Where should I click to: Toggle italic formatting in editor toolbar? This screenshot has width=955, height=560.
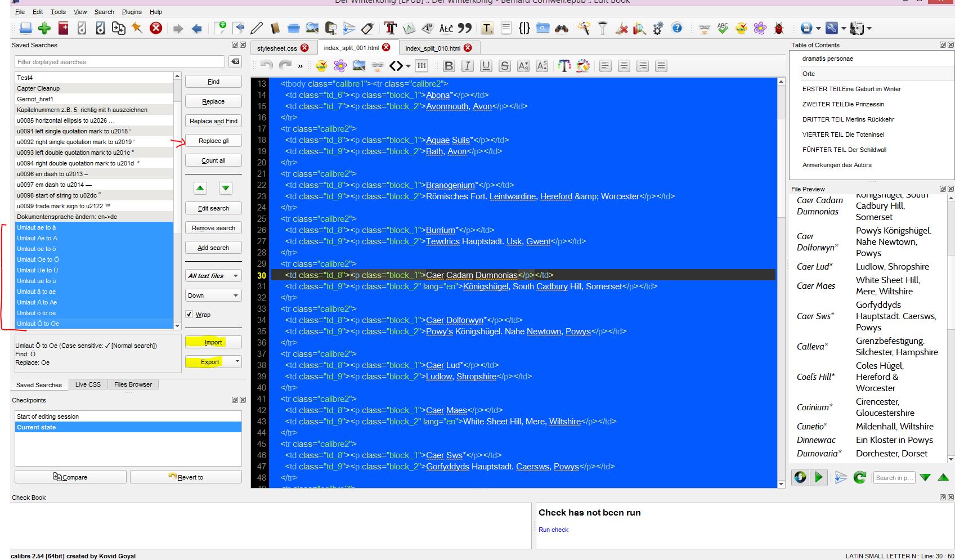pyautogui.click(x=467, y=66)
